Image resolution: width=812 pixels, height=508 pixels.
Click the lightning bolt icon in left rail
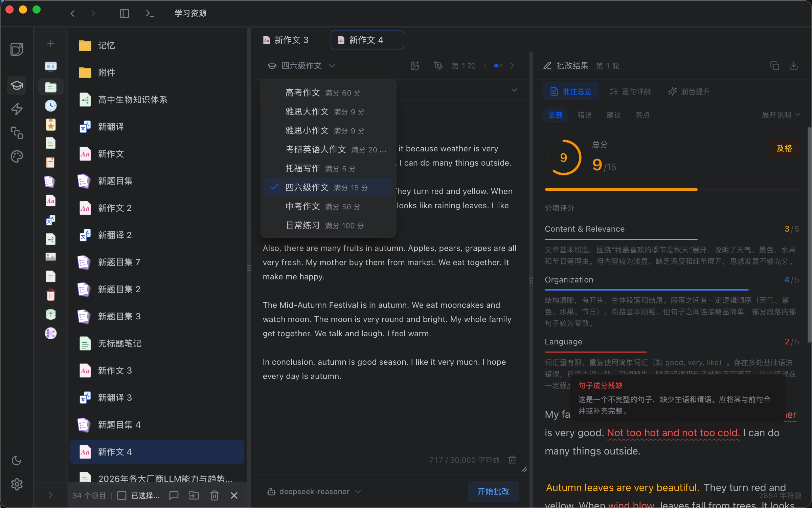(x=17, y=109)
